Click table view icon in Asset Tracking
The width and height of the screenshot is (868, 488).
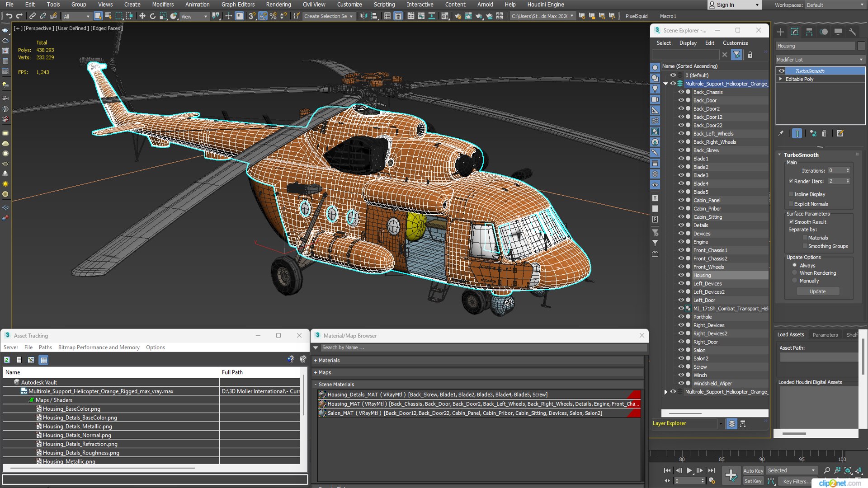[43, 360]
